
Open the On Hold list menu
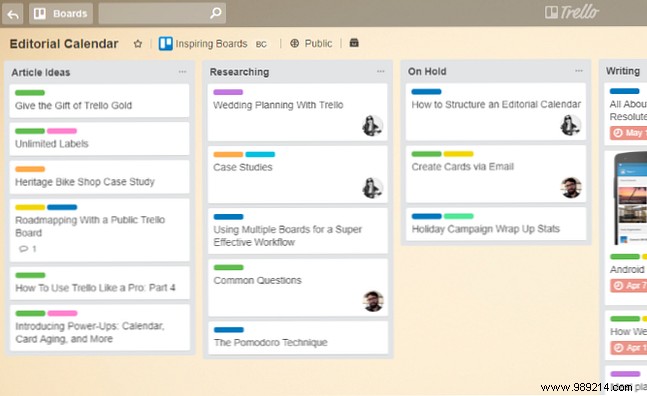click(x=579, y=71)
